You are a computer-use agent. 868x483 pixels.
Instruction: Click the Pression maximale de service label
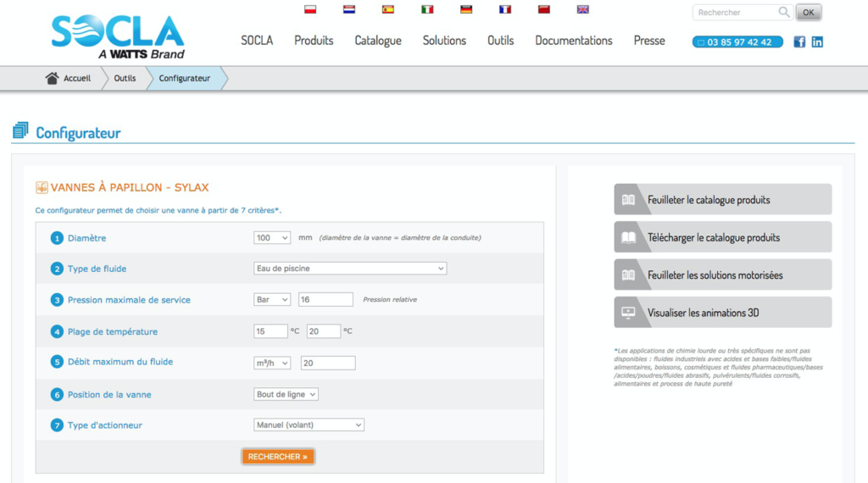pos(129,299)
